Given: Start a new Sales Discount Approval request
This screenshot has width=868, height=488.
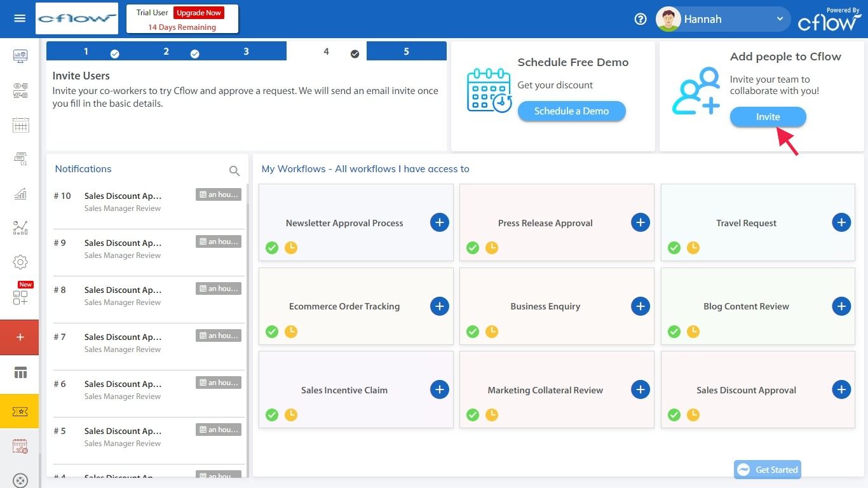Looking at the screenshot, I should tap(841, 390).
